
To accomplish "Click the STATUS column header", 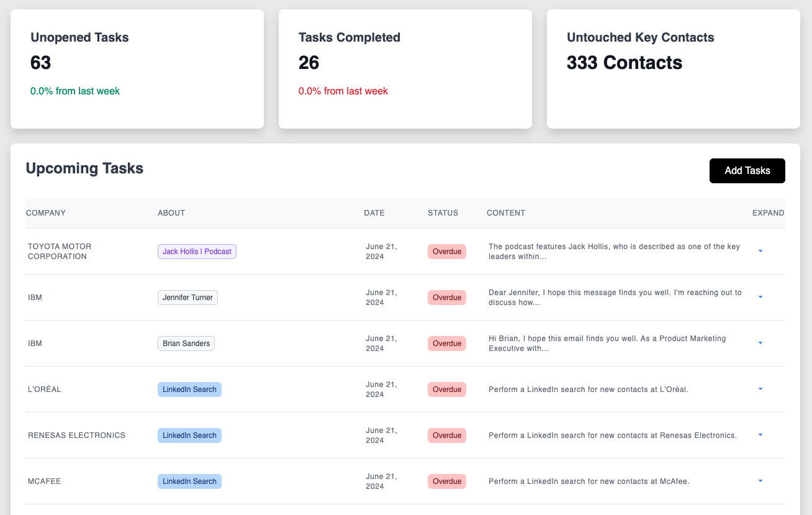I will [443, 213].
